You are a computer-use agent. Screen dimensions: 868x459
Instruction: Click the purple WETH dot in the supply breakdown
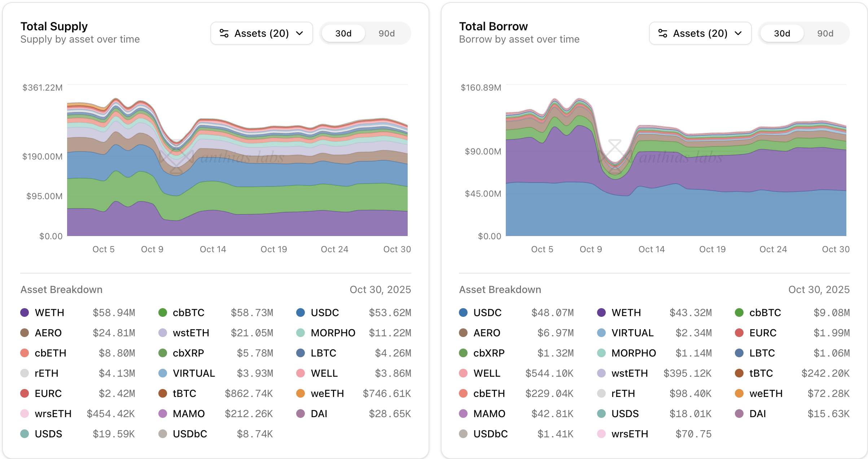point(25,312)
